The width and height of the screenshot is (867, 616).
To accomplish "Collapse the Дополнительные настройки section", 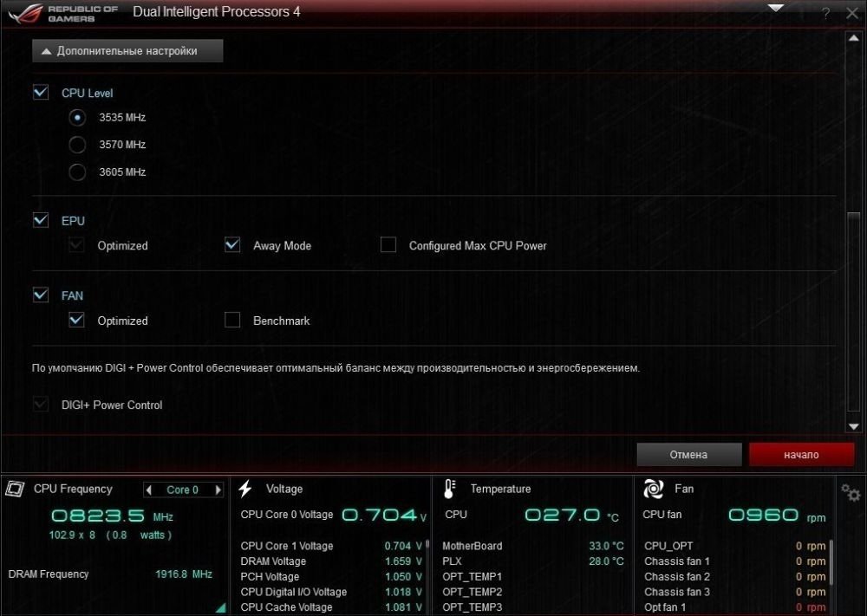I will (127, 51).
